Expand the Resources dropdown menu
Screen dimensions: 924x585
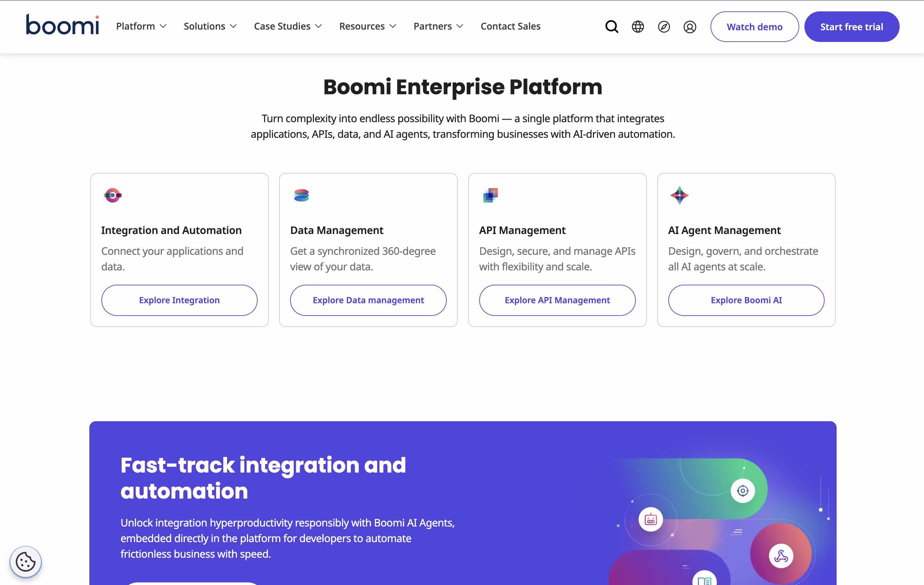(x=367, y=26)
